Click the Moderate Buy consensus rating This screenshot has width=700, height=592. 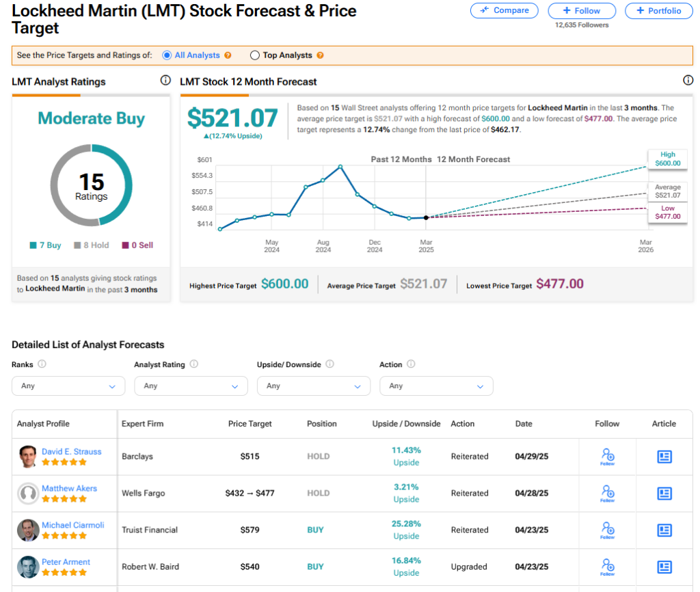[x=92, y=118]
